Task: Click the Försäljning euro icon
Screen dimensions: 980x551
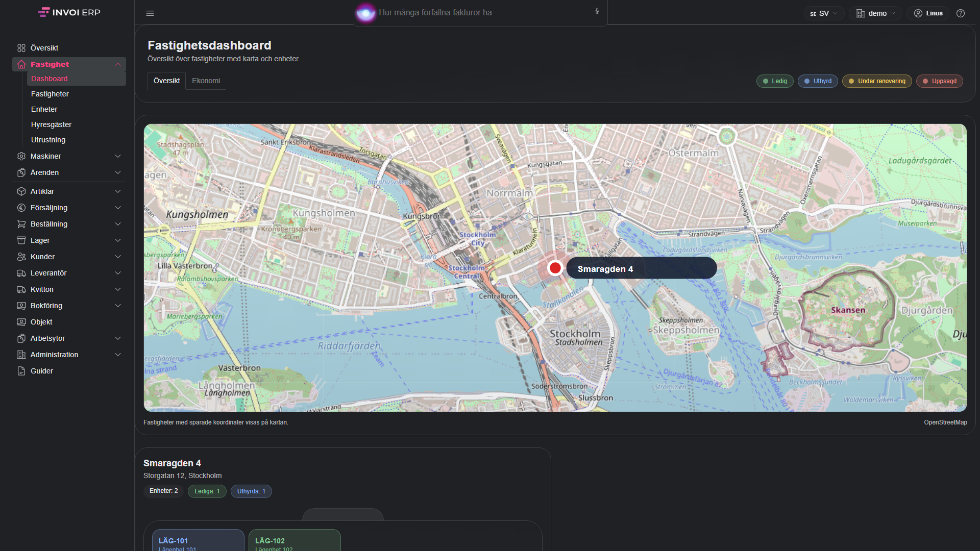Action: point(21,208)
